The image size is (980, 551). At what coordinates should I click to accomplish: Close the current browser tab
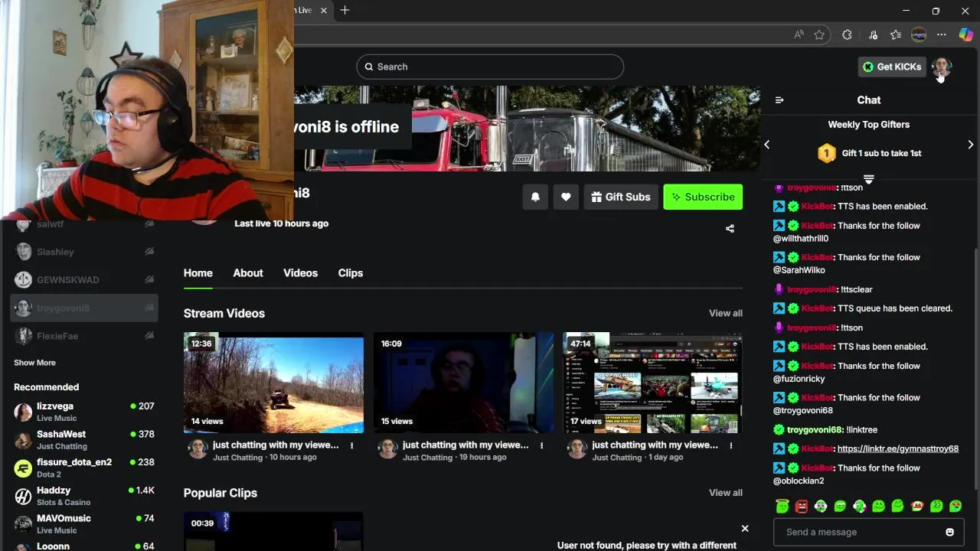(x=324, y=10)
